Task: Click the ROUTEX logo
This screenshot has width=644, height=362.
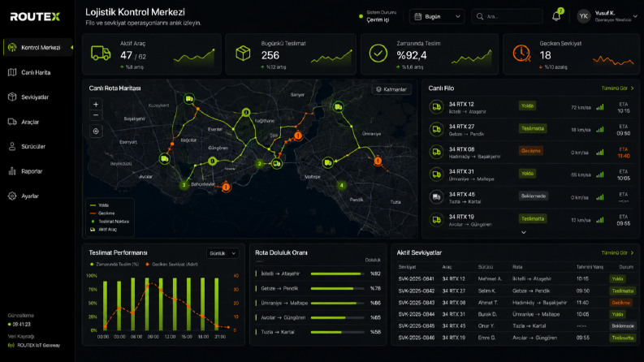Action: [35, 17]
